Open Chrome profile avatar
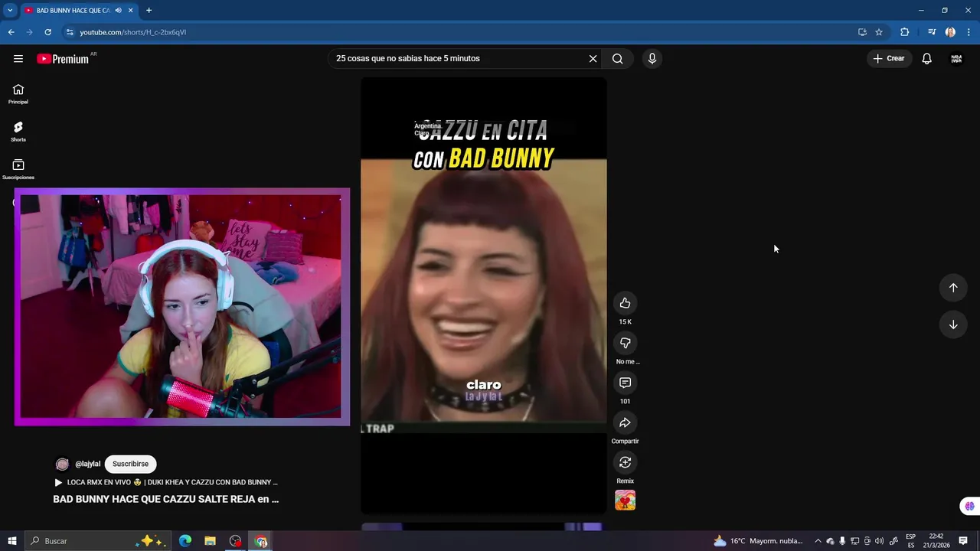This screenshot has height=551, width=980. click(x=950, y=32)
